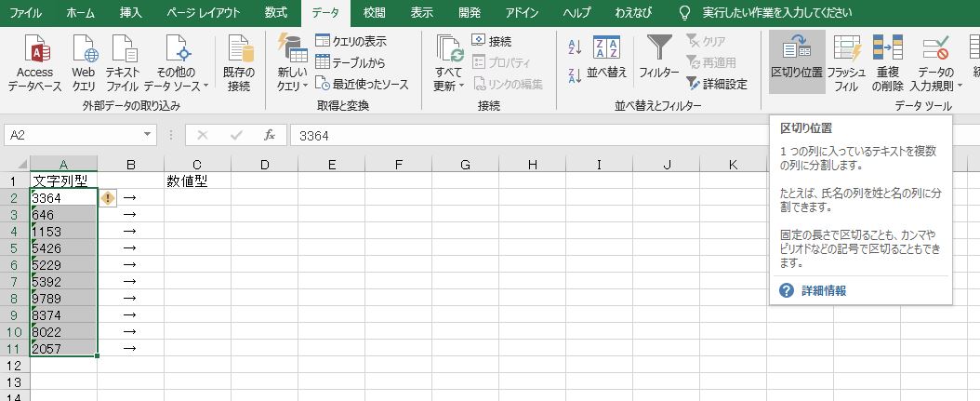Select cell containing 8374
Screen dimensions: 980x401
(64, 315)
